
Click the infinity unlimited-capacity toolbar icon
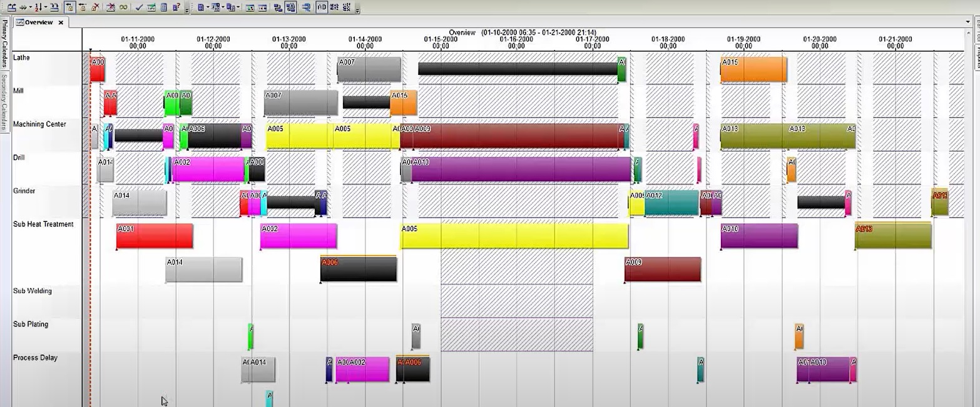pos(125,7)
